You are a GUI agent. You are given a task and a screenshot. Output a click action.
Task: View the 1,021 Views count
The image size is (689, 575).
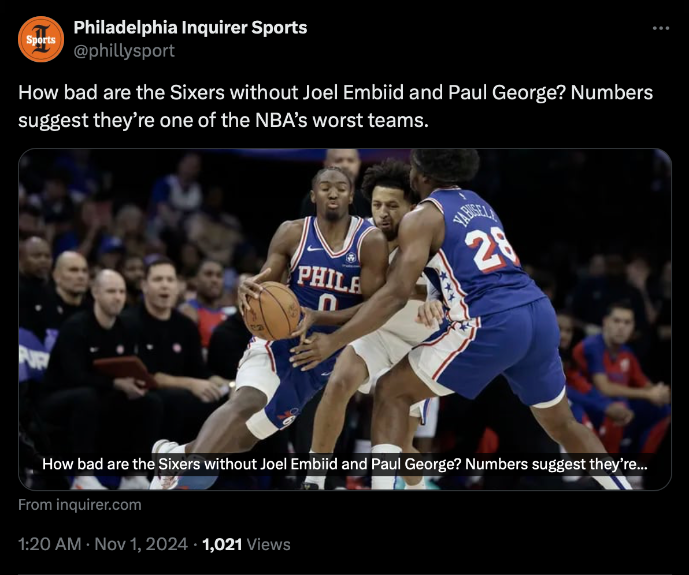pos(246,544)
